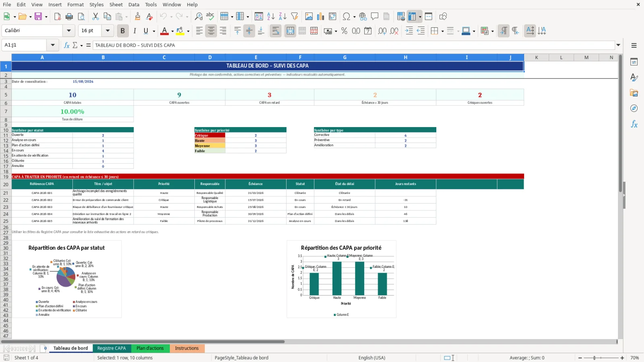Insert Image icon in toolbar

pos(309,16)
